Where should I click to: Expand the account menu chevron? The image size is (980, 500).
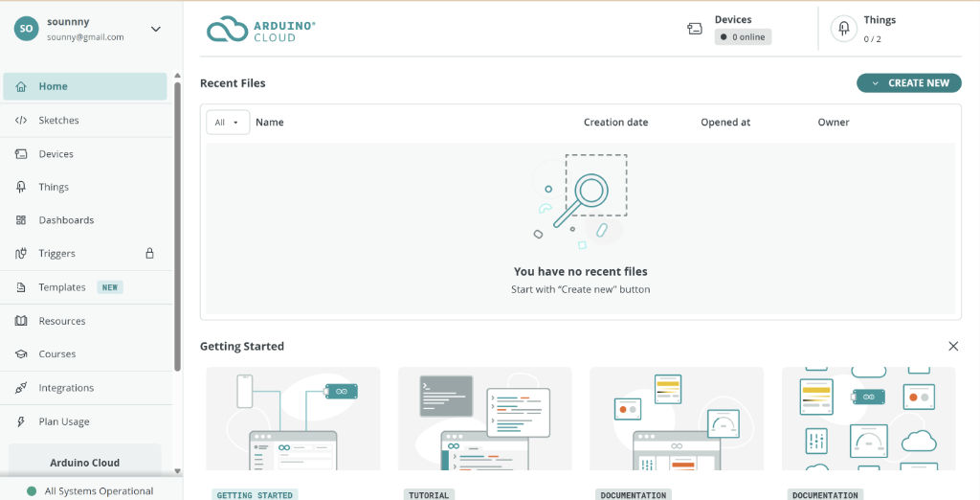click(x=156, y=29)
